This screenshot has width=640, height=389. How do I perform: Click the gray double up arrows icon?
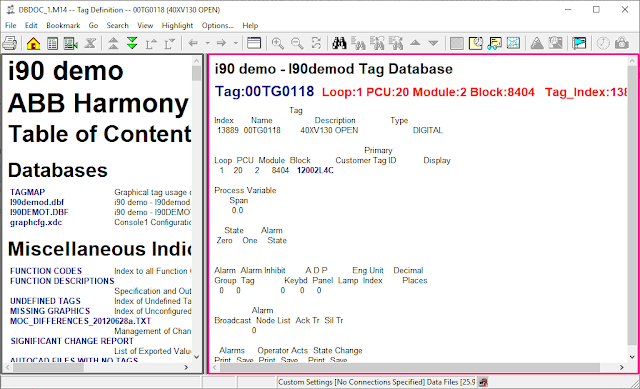pos(113,43)
